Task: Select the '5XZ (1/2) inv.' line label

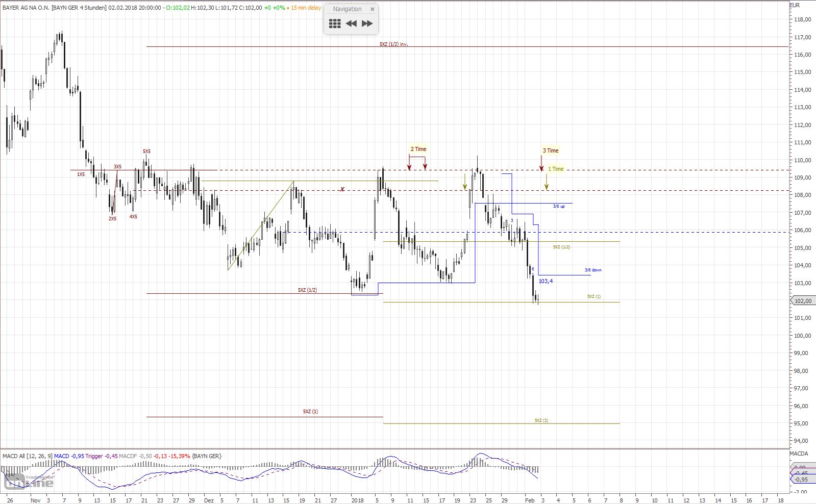Action: point(394,44)
